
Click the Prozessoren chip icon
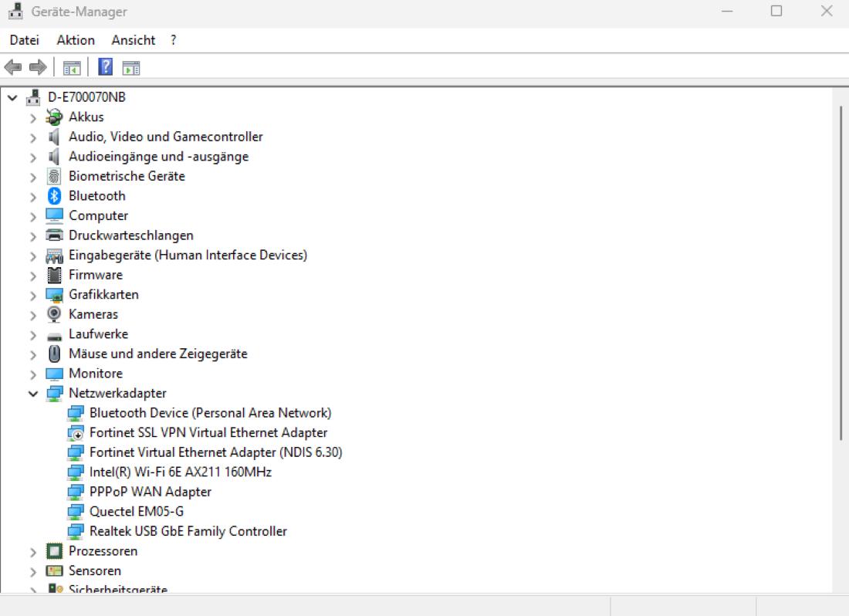click(54, 551)
